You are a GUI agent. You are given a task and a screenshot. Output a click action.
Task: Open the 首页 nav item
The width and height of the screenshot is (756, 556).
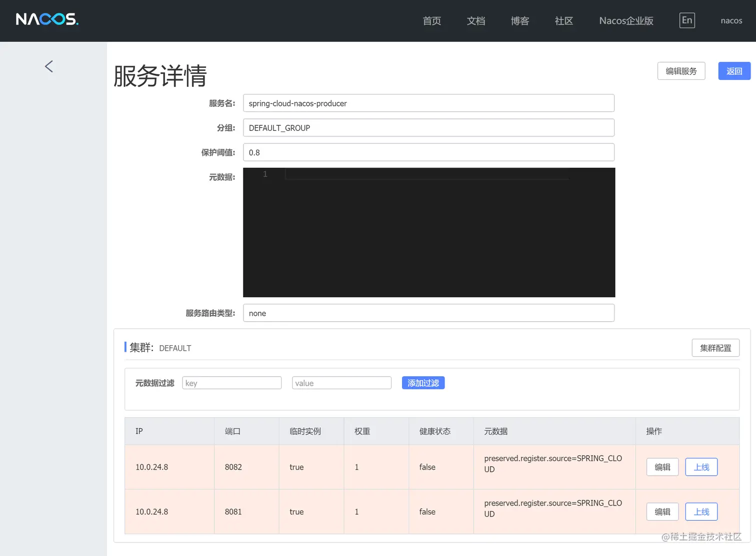pyautogui.click(x=431, y=20)
